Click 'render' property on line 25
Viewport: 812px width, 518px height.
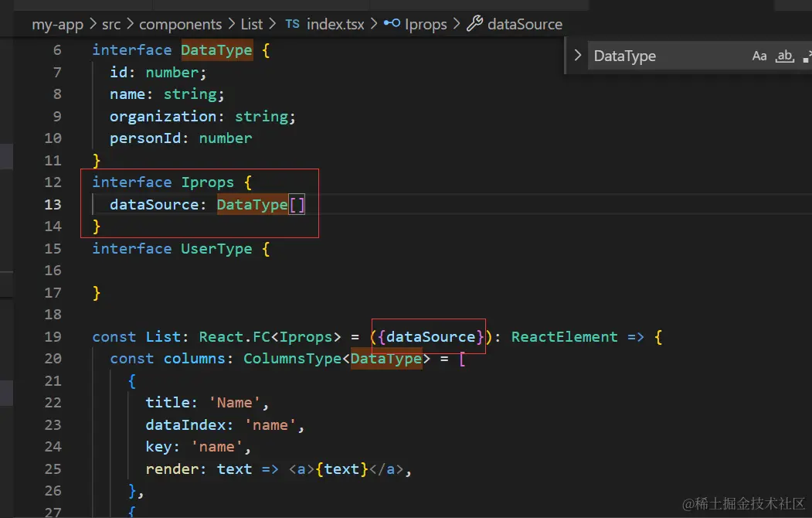pyautogui.click(x=172, y=469)
